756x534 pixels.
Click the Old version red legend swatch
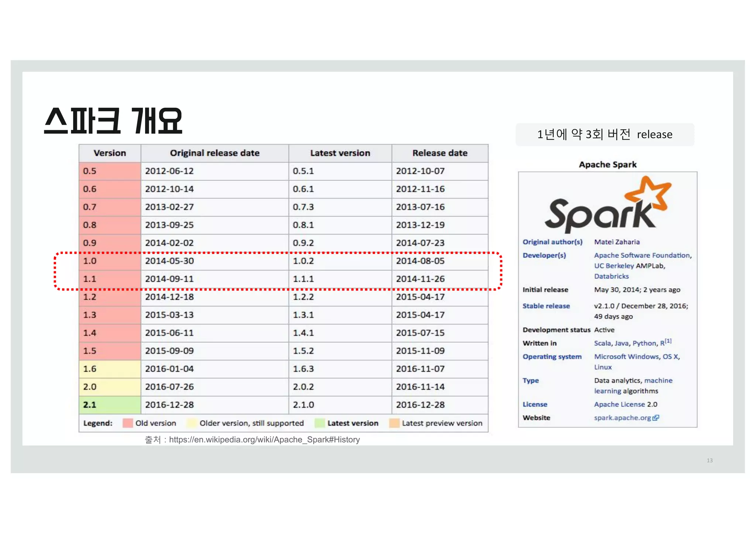coord(128,423)
